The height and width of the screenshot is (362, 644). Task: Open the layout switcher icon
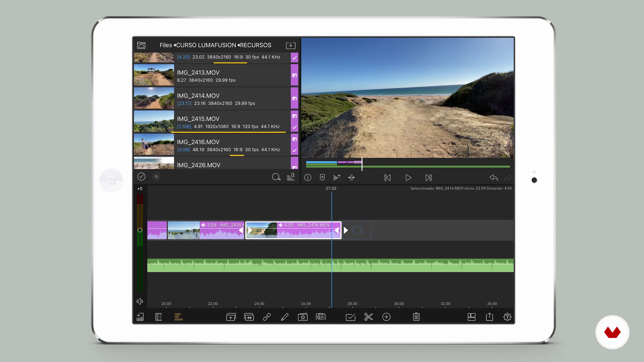pos(471,317)
